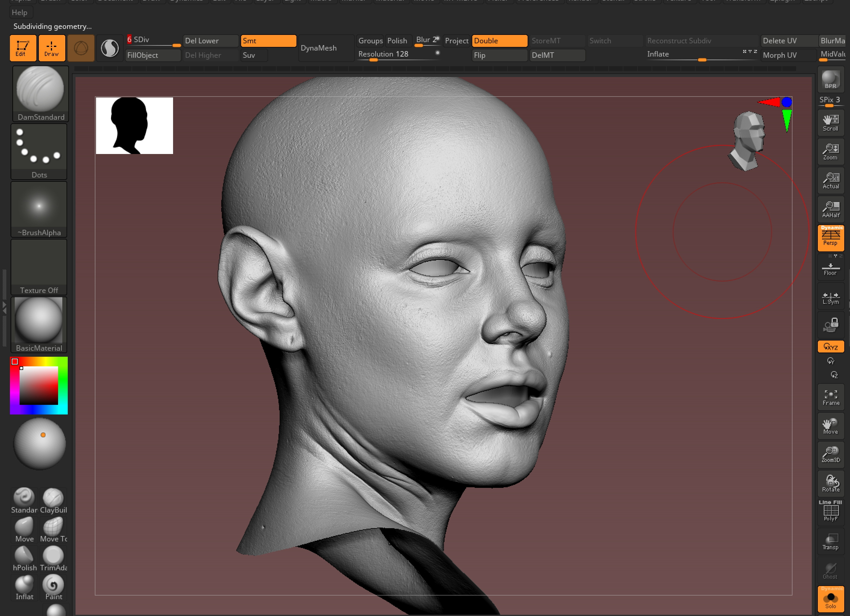Set canvas to AAHalf size
Viewport: 850px width, 616px height.
[x=830, y=209]
